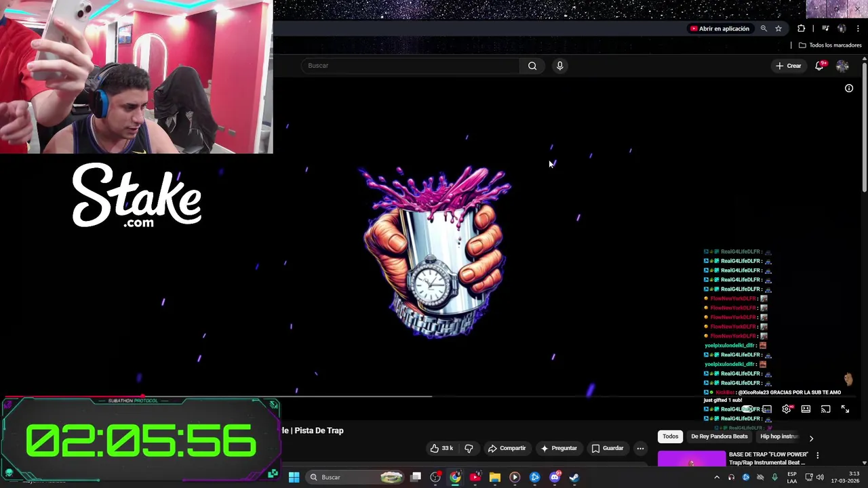Cast video to another device
The image size is (868, 488).
tap(825, 409)
